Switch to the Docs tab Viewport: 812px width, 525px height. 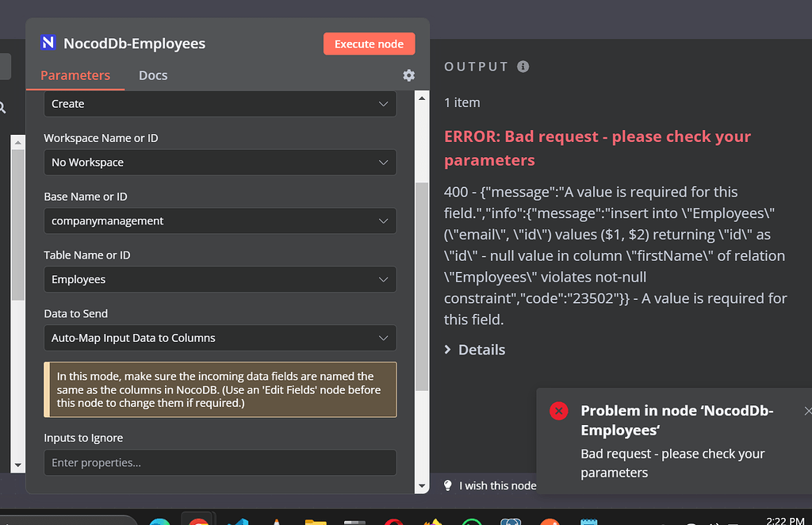point(152,75)
